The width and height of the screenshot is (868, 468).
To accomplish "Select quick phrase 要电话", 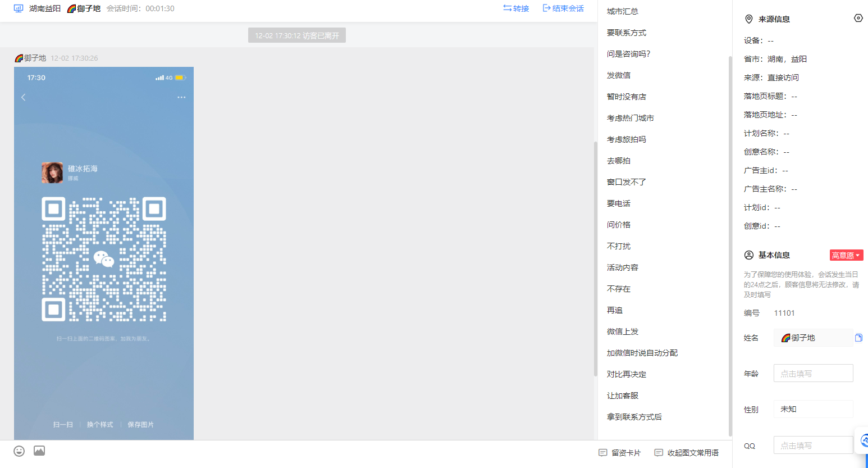I will click(x=618, y=203).
